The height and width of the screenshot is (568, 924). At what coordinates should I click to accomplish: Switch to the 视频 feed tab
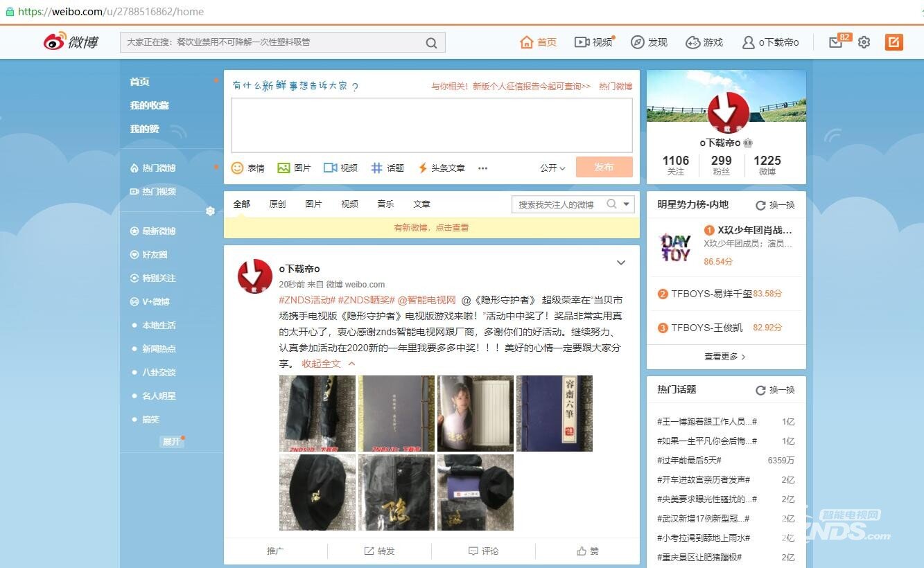point(349,204)
